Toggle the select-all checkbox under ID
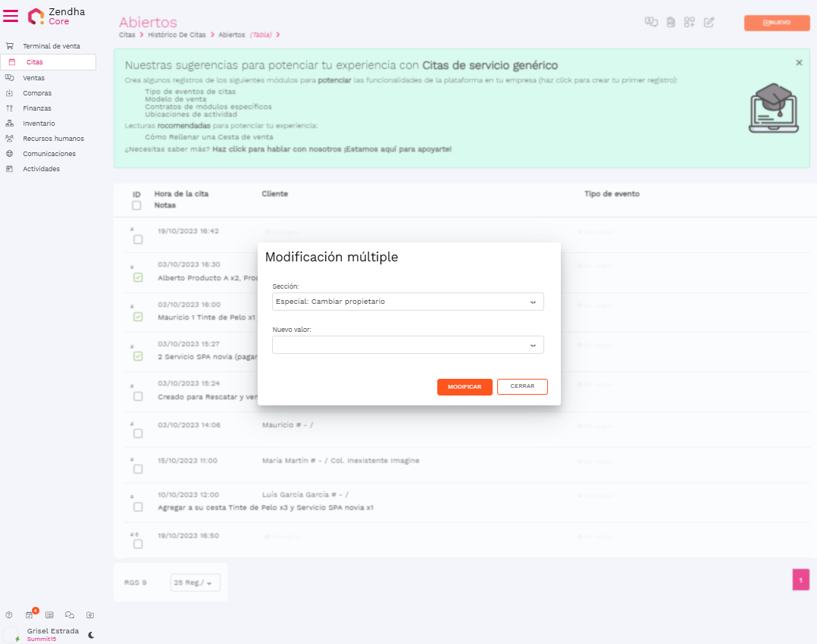Image resolution: width=817 pixels, height=644 pixels. 136,205
